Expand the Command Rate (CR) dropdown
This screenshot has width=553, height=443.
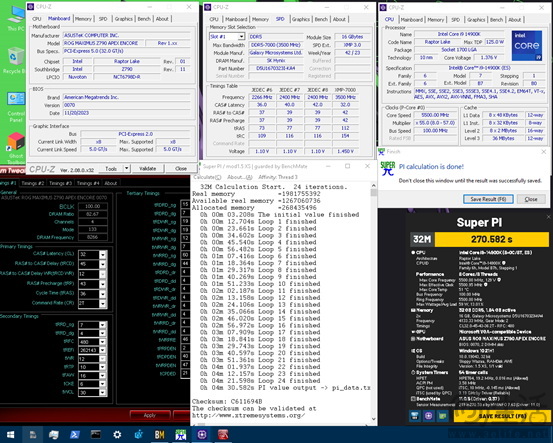click(x=102, y=303)
